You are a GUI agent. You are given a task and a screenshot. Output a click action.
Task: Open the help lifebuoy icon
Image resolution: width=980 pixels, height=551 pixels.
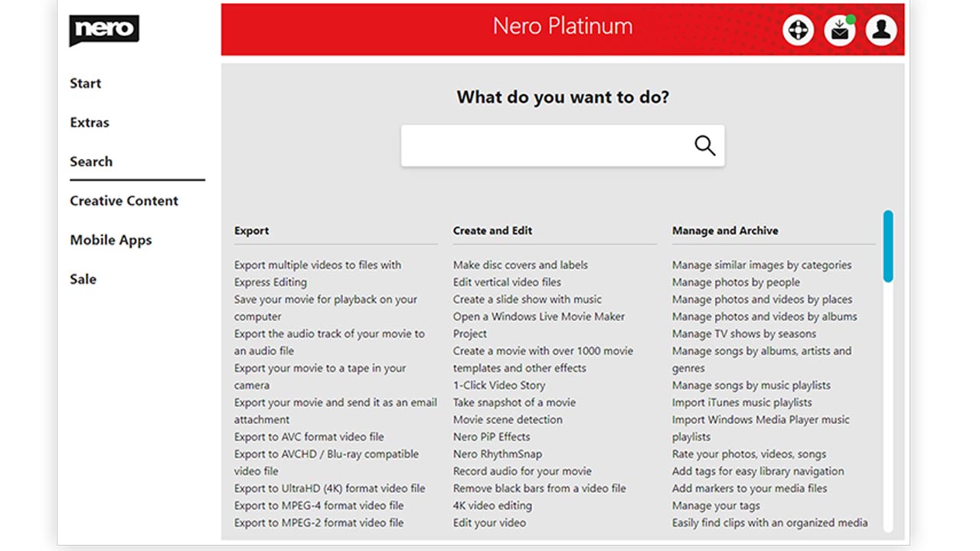(799, 30)
